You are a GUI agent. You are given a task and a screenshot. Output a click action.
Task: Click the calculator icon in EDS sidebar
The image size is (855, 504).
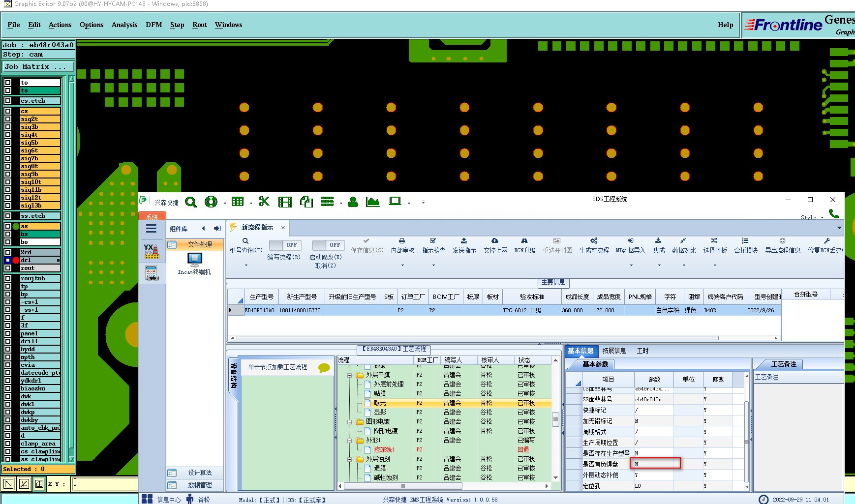[x=152, y=273]
